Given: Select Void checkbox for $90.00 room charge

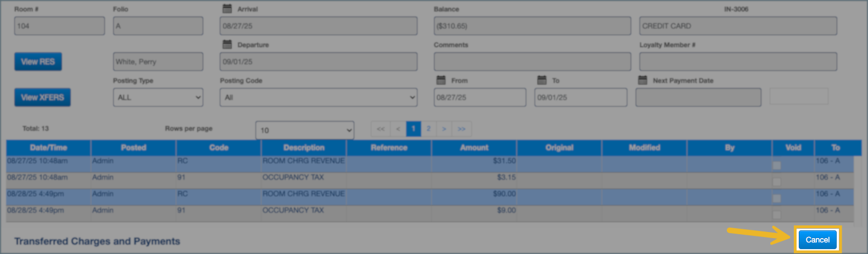Looking at the screenshot, I should pos(776,198).
